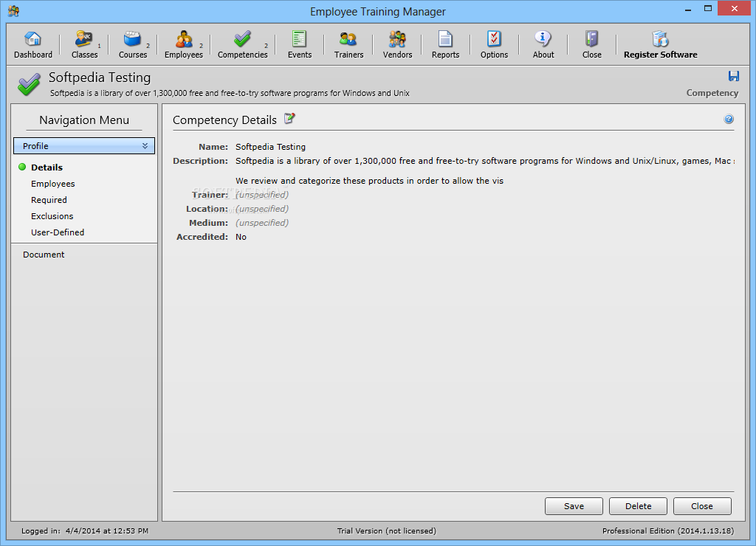Click Register Software
This screenshot has height=546, width=756.
point(660,45)
